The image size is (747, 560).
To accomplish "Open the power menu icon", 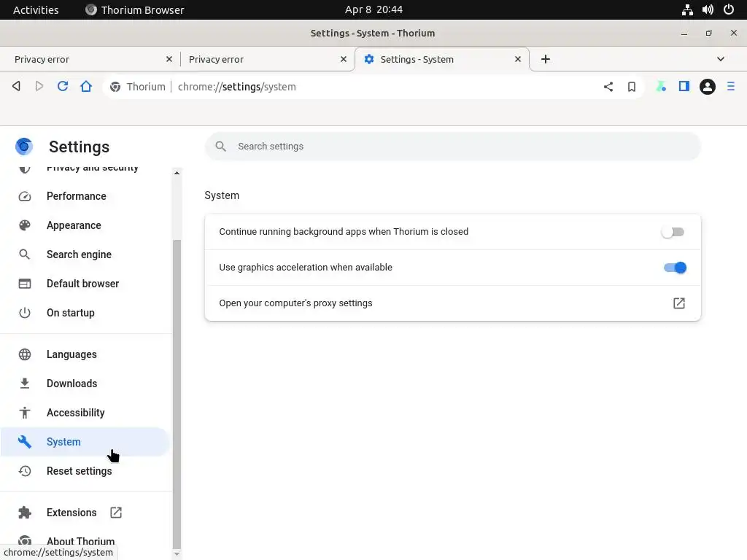I will (729, 9).
